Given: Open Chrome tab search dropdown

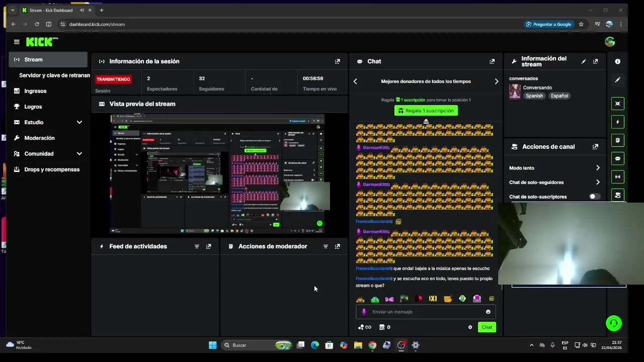Looking at the screenshot, I should (x=13, y=10).
